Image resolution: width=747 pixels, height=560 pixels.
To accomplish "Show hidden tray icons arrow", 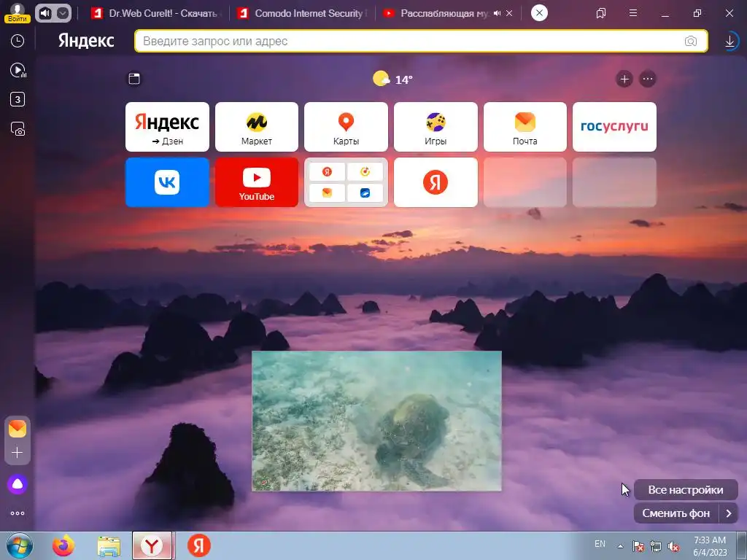I will point(620,546).
